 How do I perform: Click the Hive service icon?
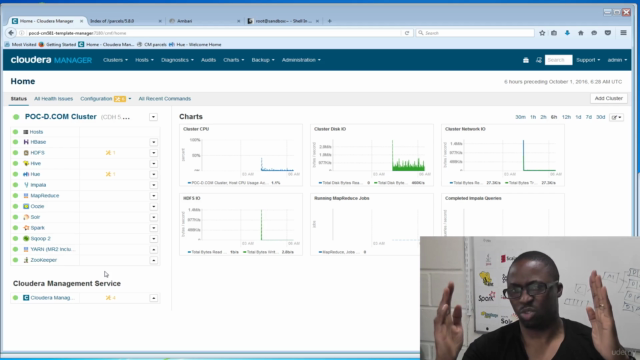click(x=26, y=163)
